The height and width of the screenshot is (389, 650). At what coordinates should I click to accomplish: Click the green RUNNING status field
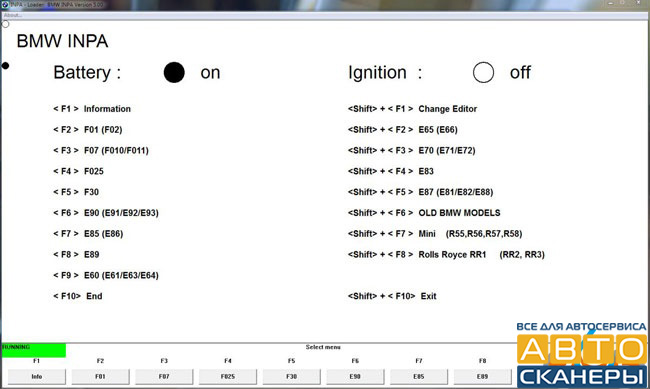pos(34,350)
